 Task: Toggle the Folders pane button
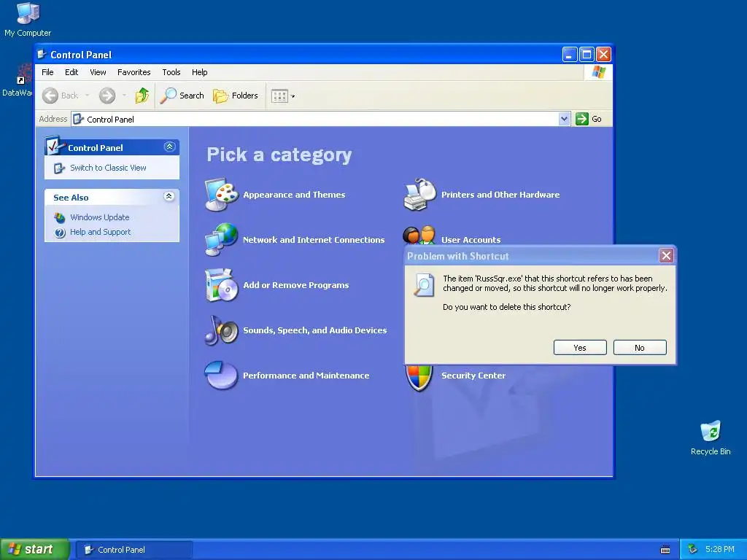[236, 96]
